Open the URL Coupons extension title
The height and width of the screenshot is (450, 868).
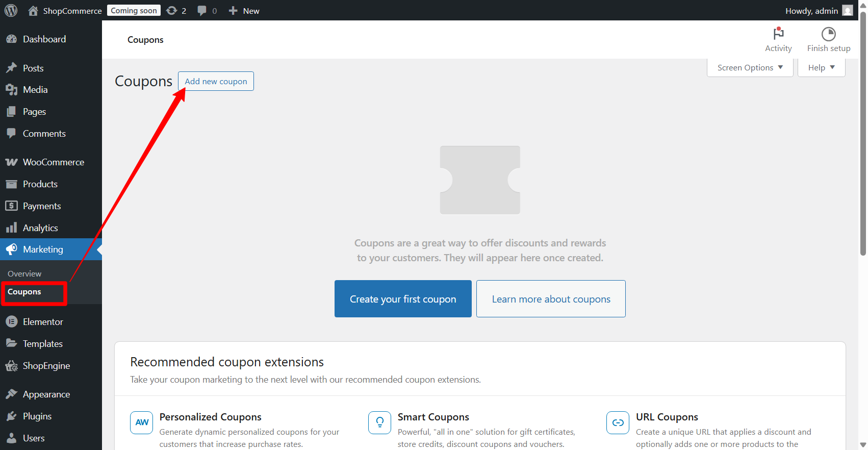click(667, 417)
